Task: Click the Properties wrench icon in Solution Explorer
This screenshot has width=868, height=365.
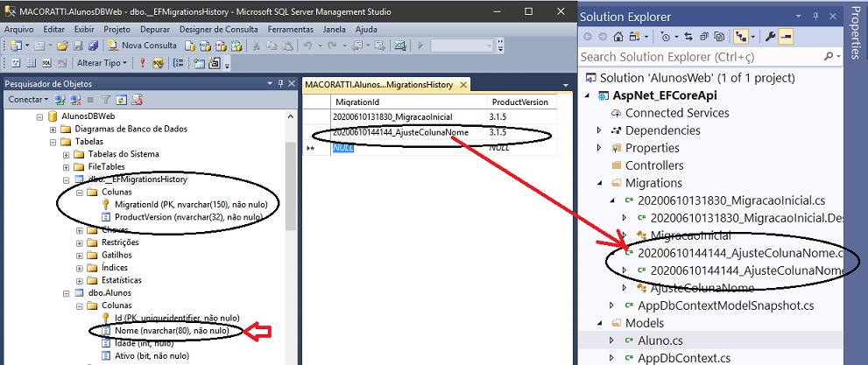Action: (x=770, y=37)
